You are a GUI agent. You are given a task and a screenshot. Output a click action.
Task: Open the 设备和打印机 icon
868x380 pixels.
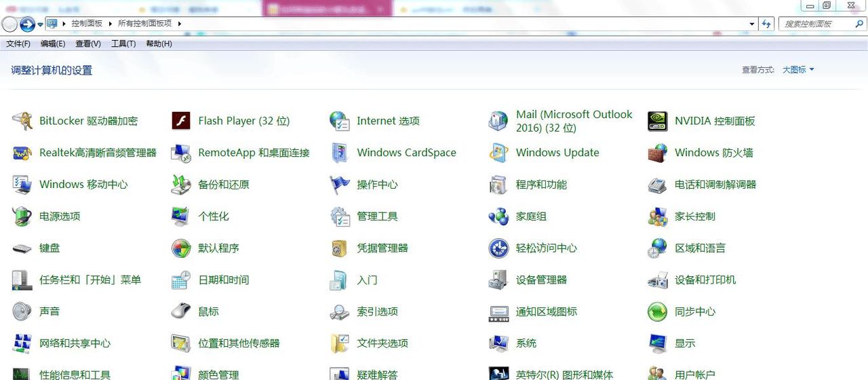pos(657,280)
